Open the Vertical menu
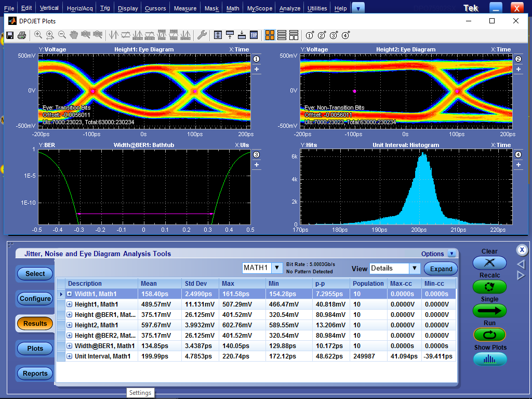This screenshot has height=399, width=532. [x=49, y=8]
